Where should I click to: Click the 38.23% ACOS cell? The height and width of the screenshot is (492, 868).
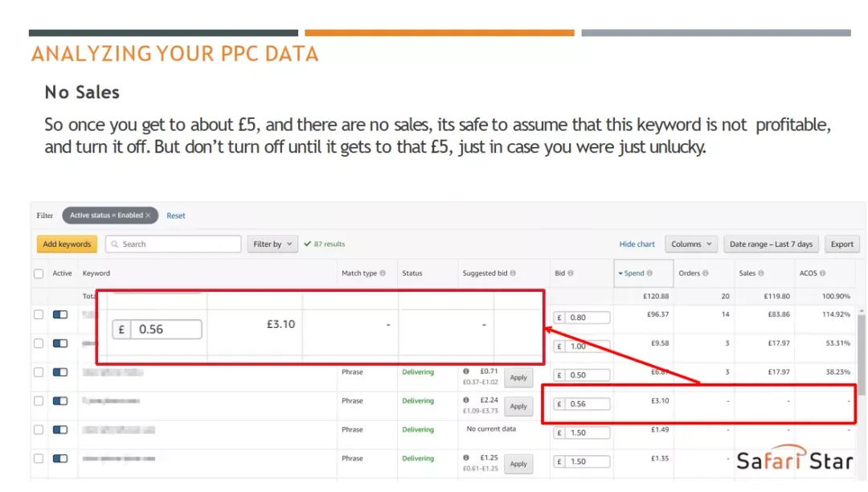[838, 372]
